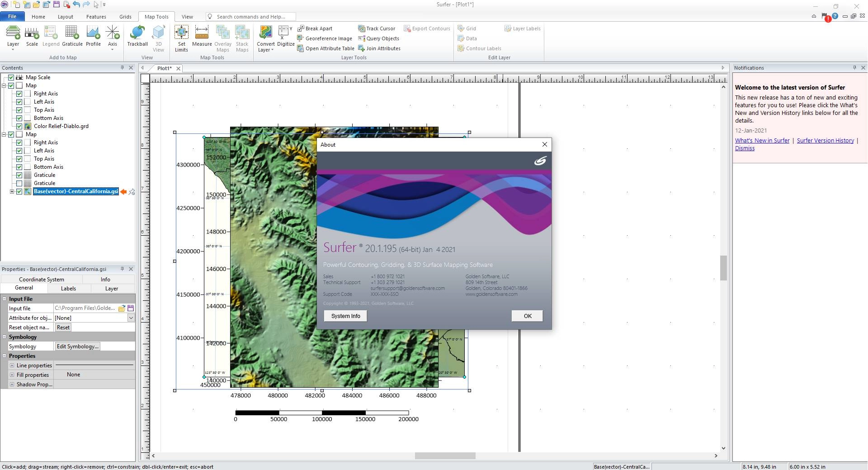Switch to the Home ribbon tab

click(38, 17)
